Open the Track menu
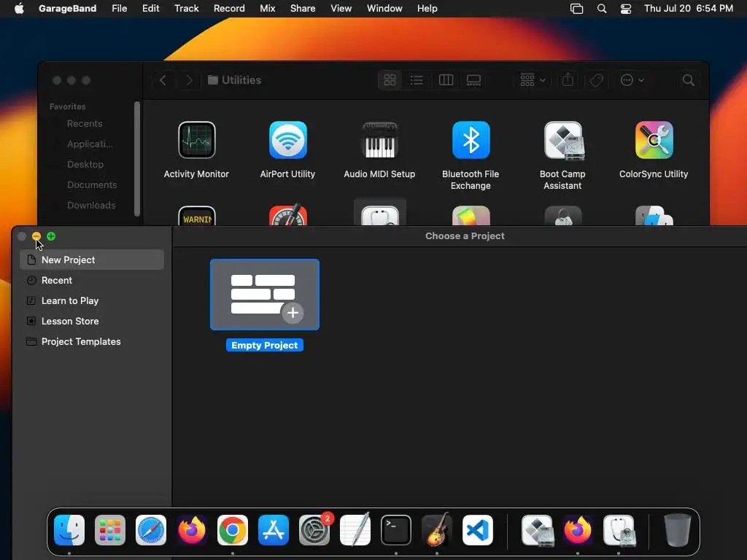The image size is (747, 560). pyautogui.click(x=186, y=9)
